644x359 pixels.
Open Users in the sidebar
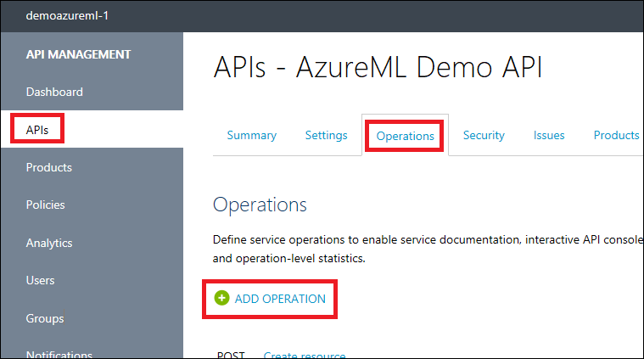pyautogui.click(x=40, y=280)
